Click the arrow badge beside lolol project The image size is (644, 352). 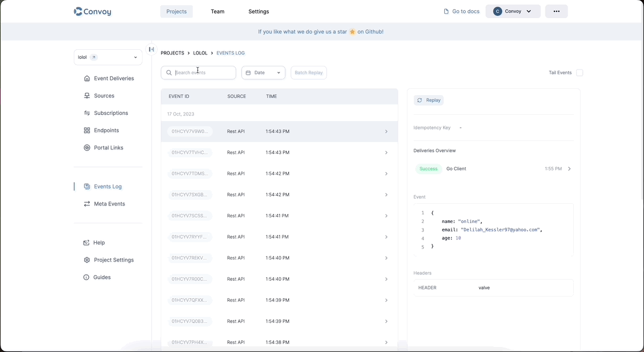(x=93, y=57)
